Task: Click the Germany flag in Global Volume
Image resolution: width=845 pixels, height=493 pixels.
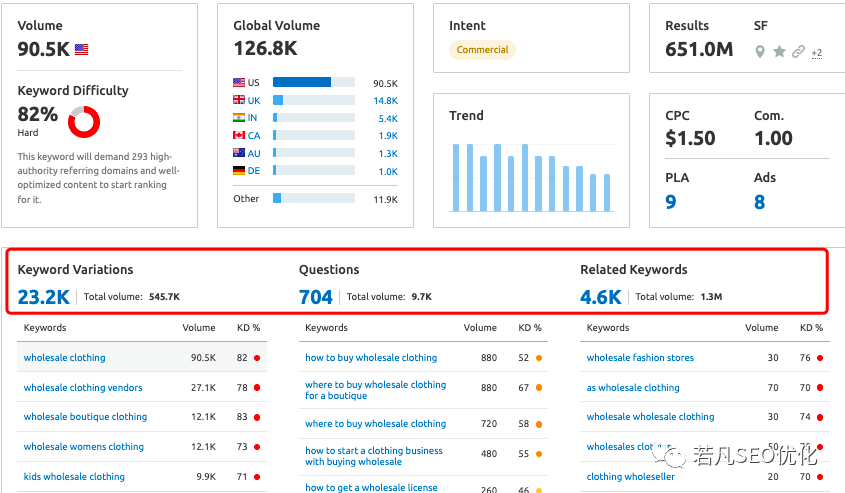Action: pos(239,171)
